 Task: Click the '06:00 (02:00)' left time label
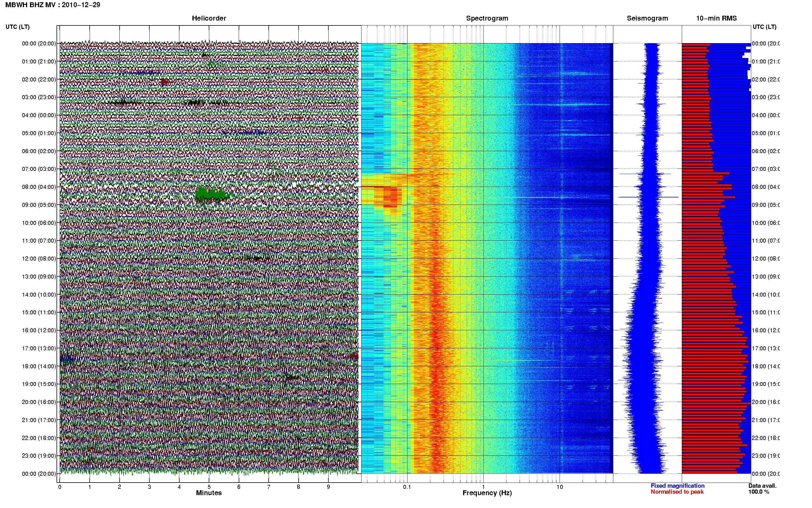coord(39,151)
